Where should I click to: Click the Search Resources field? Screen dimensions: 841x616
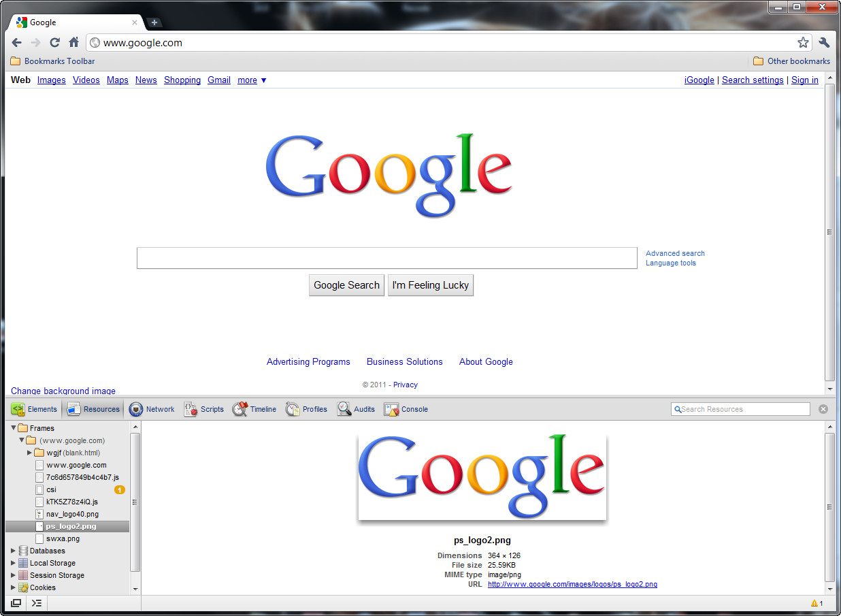point(740,409)
